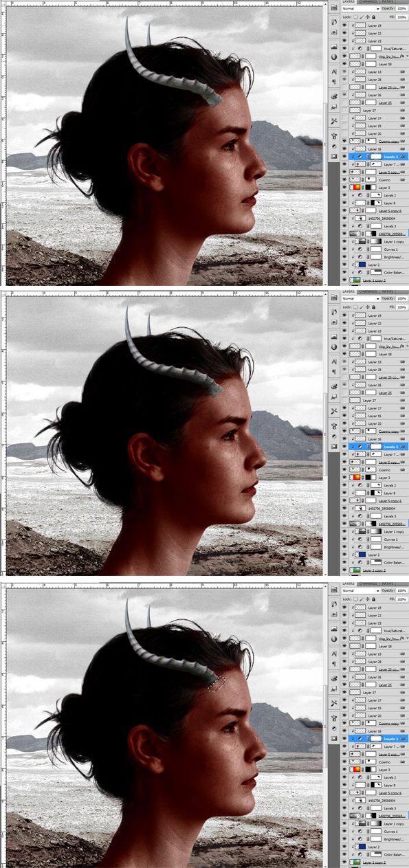Open Paragraph panel icon in bottom screenshot
Image resolution: width=409 pixels, height=868 pixels.
[x=334, y=663]
